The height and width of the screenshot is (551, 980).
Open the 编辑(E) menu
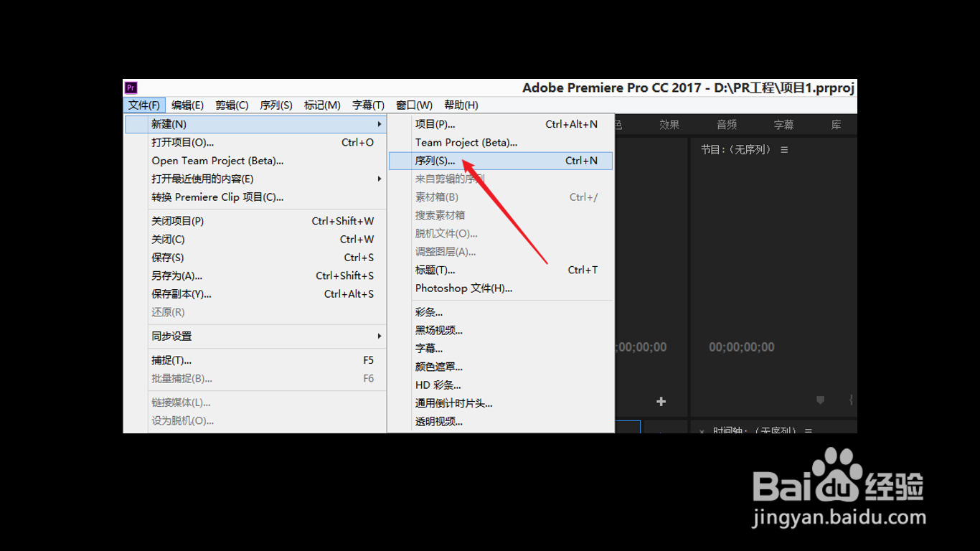tap(187, 105)
